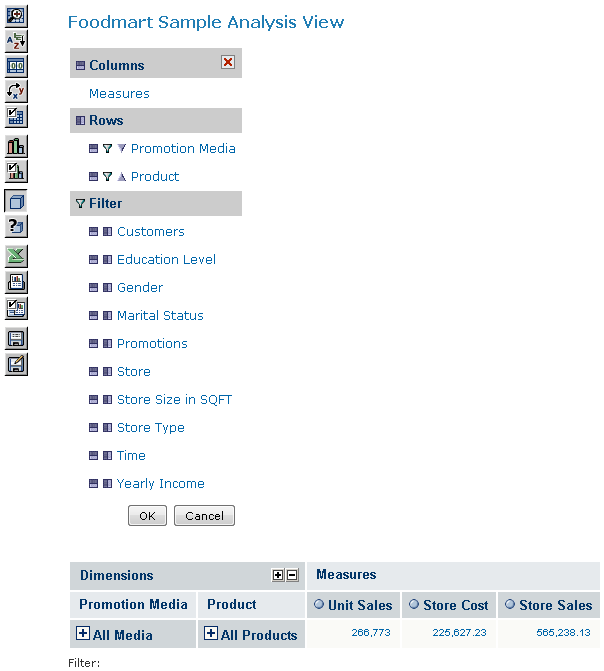Image resolution: width=604 pixels, height=671 pixels.
Task: Toggle sorting on Store Sales circle
Action: click(x=510, y=604)
